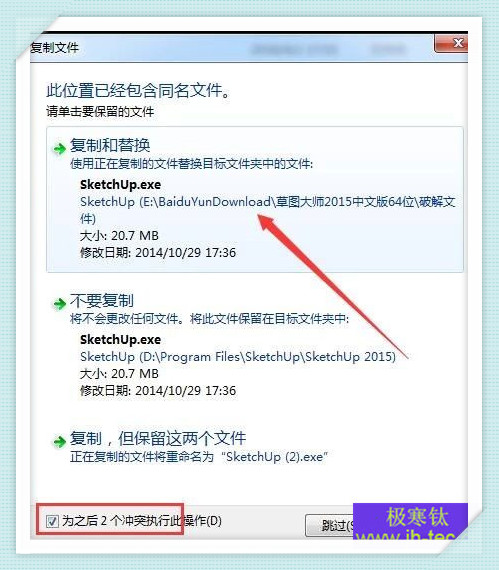This screenshot has width=499, height=570.
Task: Click the 跳过 button
Action: pyautogui.click(x=330, y=525)
